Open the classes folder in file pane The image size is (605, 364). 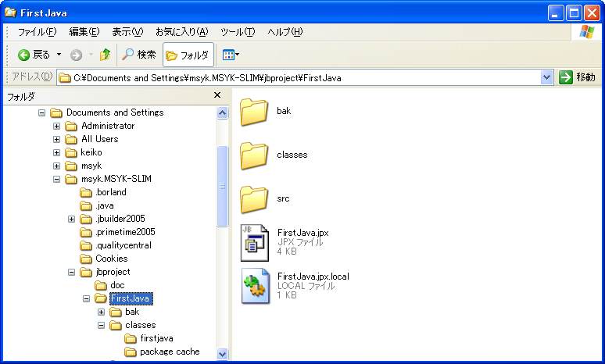tap(255, 155)
